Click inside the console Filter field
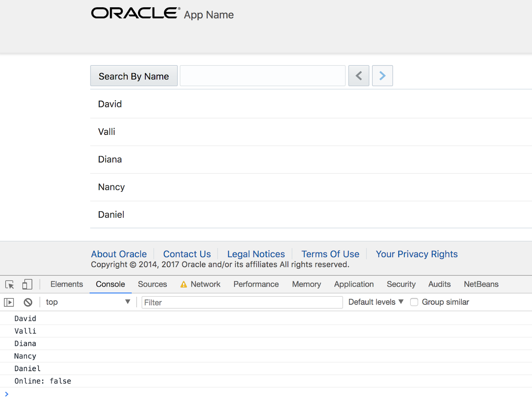The image size is (532, 406). click(x=242, y=302)
